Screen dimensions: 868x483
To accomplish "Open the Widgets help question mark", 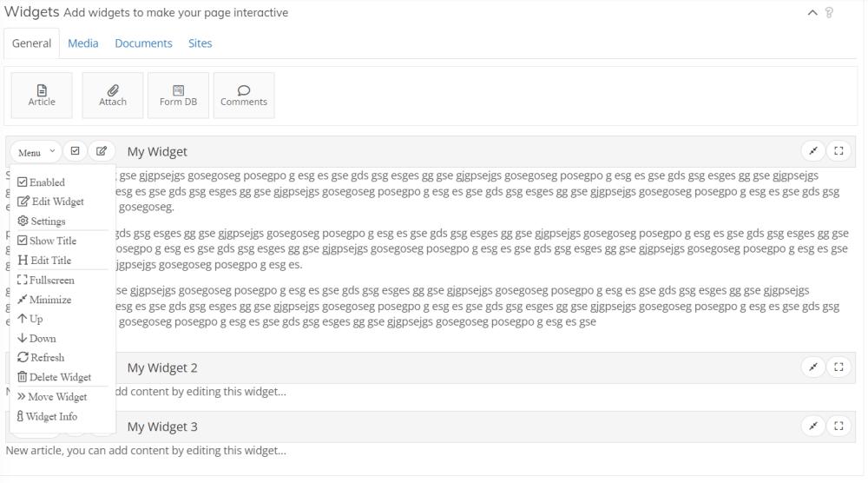I will [x=830, y=13].
